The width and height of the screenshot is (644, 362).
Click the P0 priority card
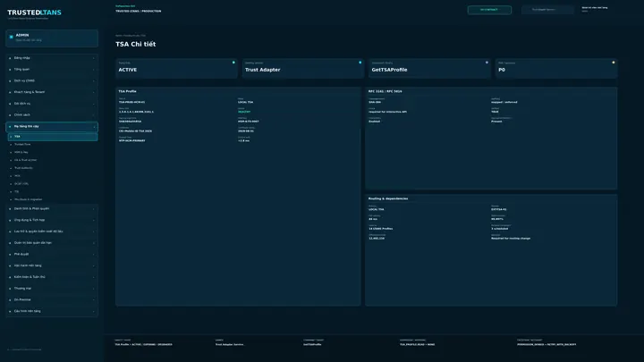point(556,68)
